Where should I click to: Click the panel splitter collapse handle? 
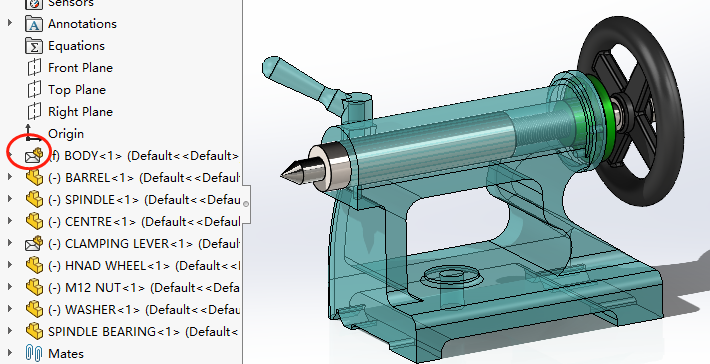point(246,204)
